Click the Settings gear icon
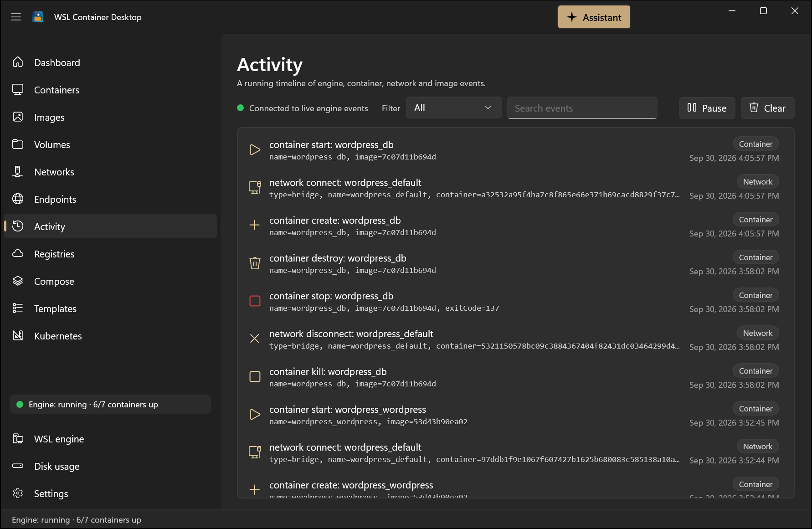Image resolution: width=812 pixels, height=529 pixels. 18,493
